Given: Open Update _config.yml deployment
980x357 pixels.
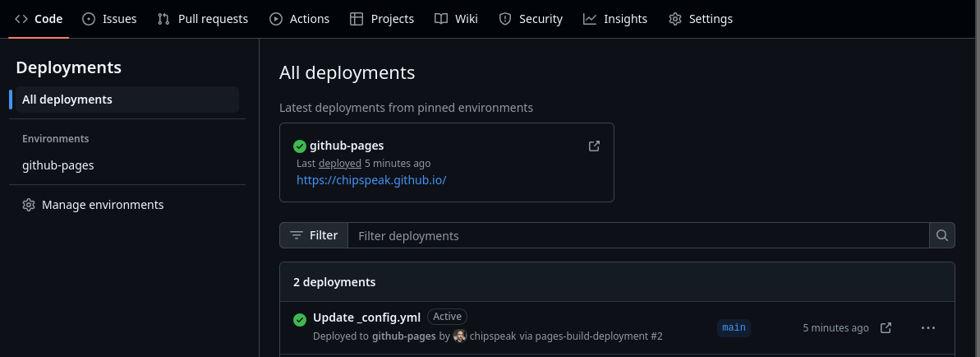Looking at the screenshot, I should pyautogui.click(x=367, y=317).
